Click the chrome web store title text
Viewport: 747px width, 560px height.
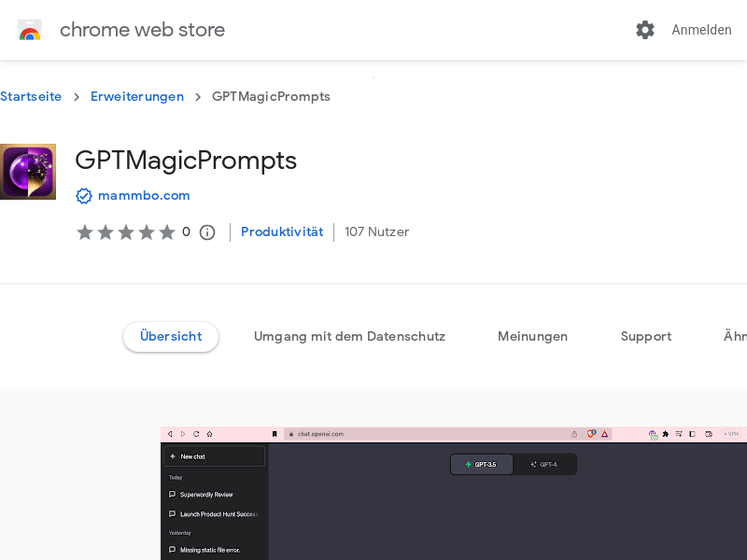coord(142,30)
